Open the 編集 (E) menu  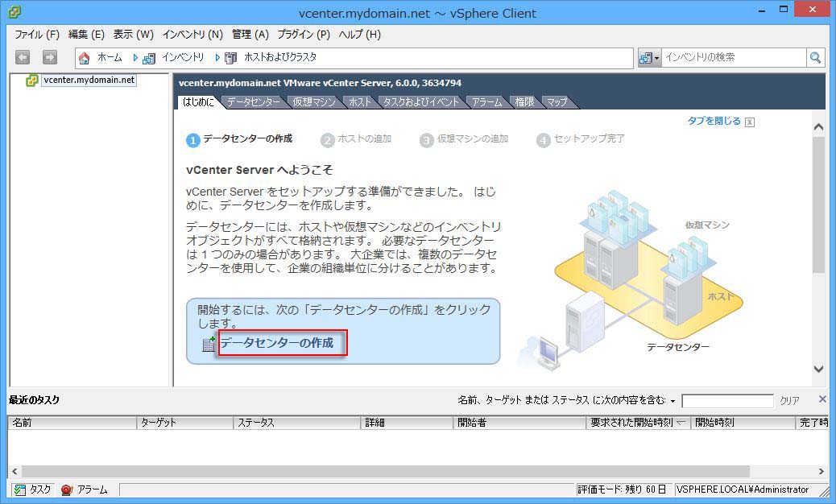pos(86,35)
